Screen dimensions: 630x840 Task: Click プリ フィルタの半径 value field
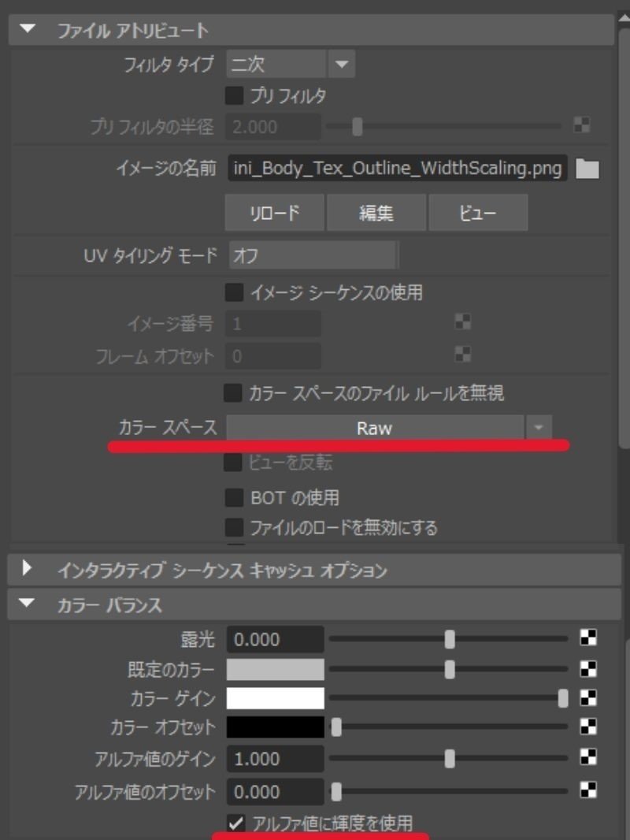273,127
